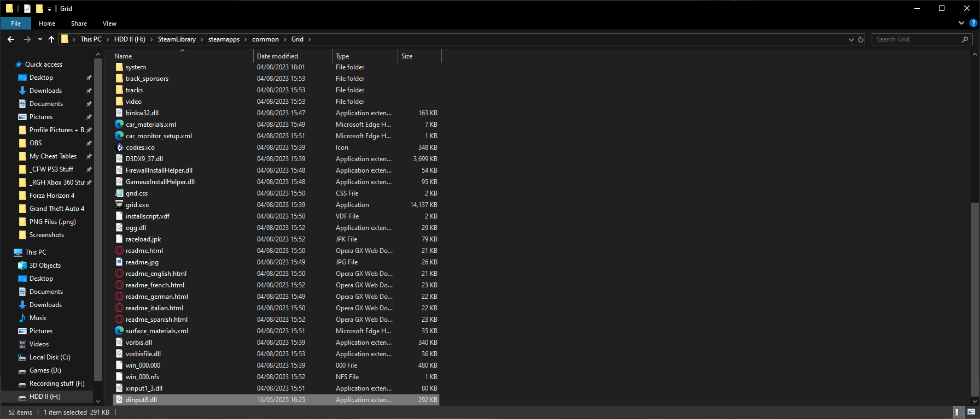Select the binkw32.dll file icon

pyautogui.click(x=119, y=113)
